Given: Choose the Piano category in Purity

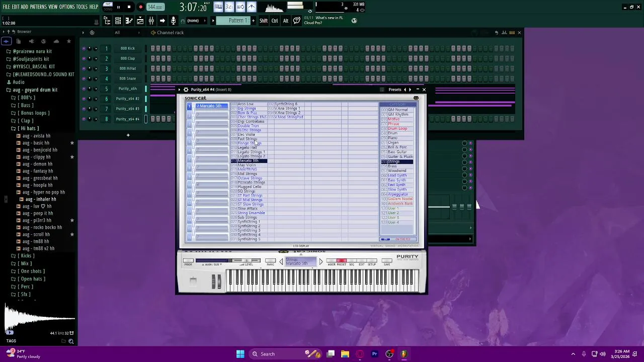Looking at the screenshot, I should coord(393,138).
